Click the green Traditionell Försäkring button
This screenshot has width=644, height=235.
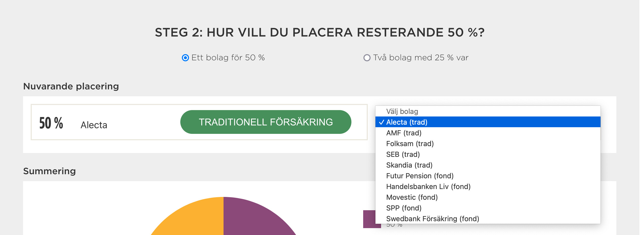click(266, 122)
